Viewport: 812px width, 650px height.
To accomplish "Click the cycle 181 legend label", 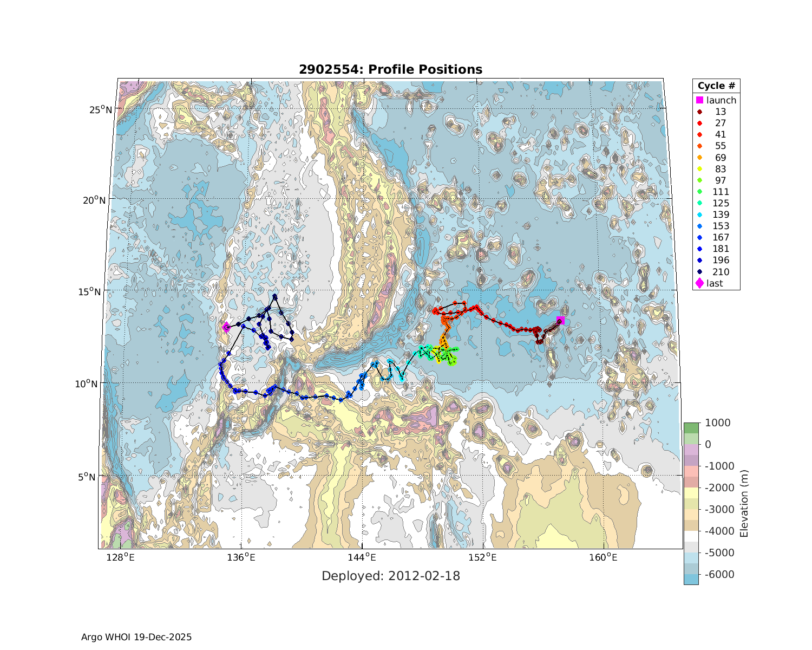I will tap(721, 249).
